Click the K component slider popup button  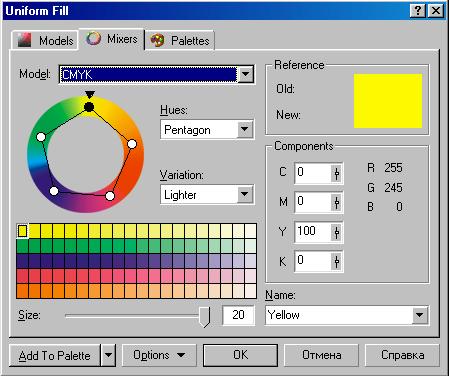[x=337, y=261]
